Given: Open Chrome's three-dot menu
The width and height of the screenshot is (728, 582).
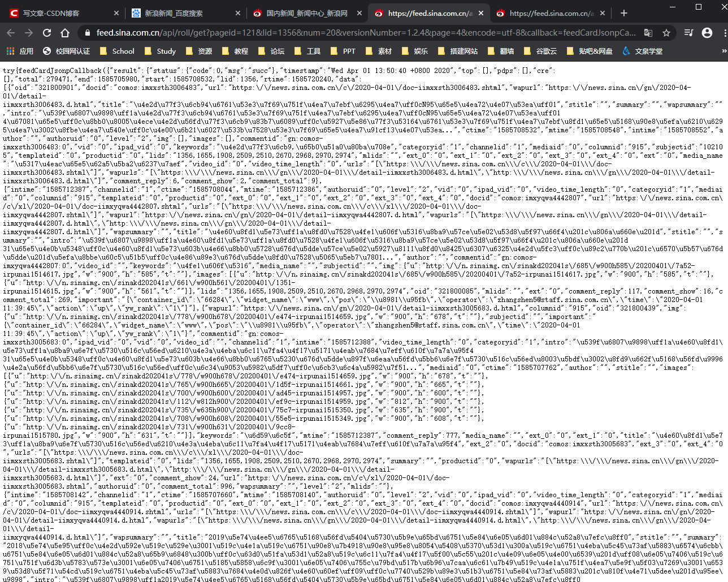Looking at the screenshot, I should (x=724, y=33).
